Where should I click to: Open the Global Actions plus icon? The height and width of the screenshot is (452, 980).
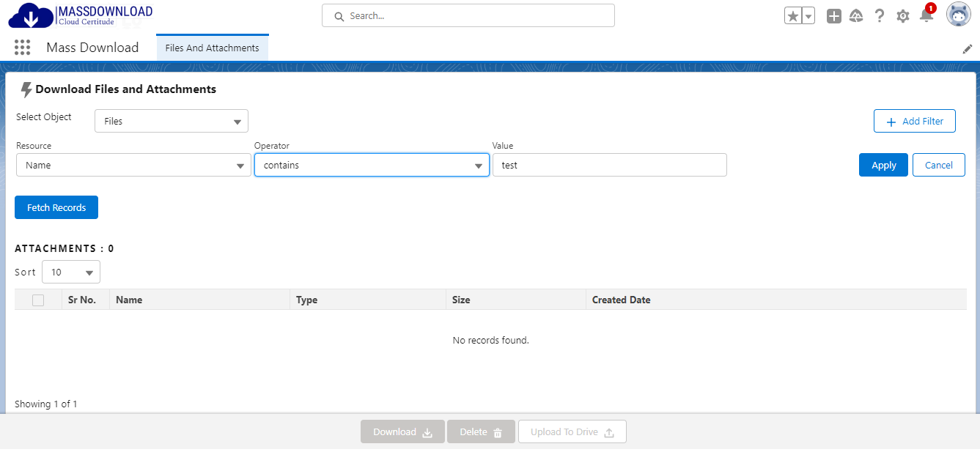point(833,16)
